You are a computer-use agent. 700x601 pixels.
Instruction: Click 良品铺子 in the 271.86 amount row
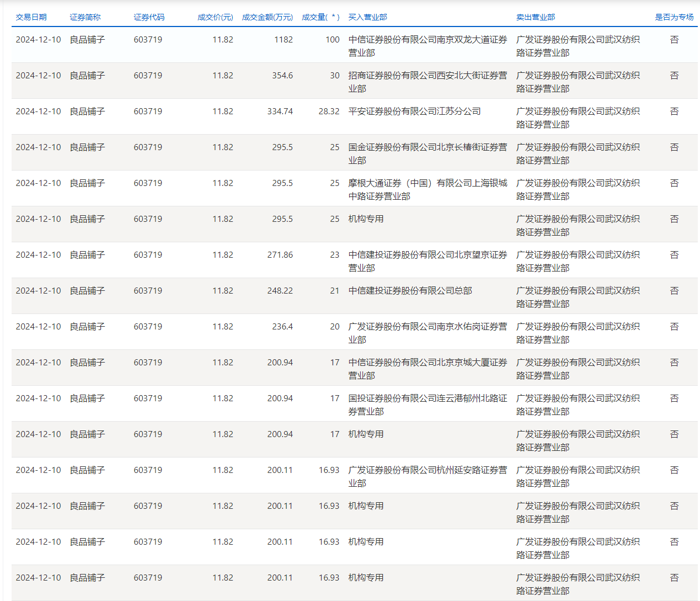click(x=87, y=255)
